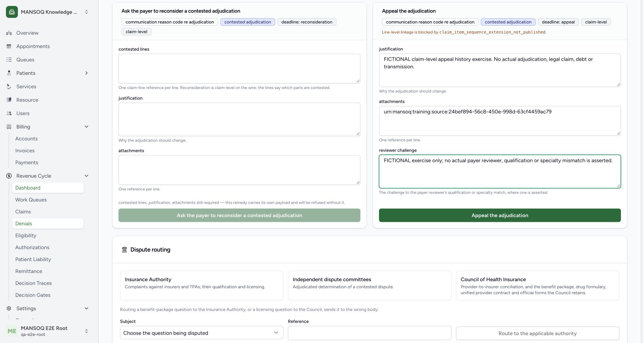The width and height of the screenshot is (644, 343).
Task: Select the Independent dispute committees card
Action: [x=369, y=286]
